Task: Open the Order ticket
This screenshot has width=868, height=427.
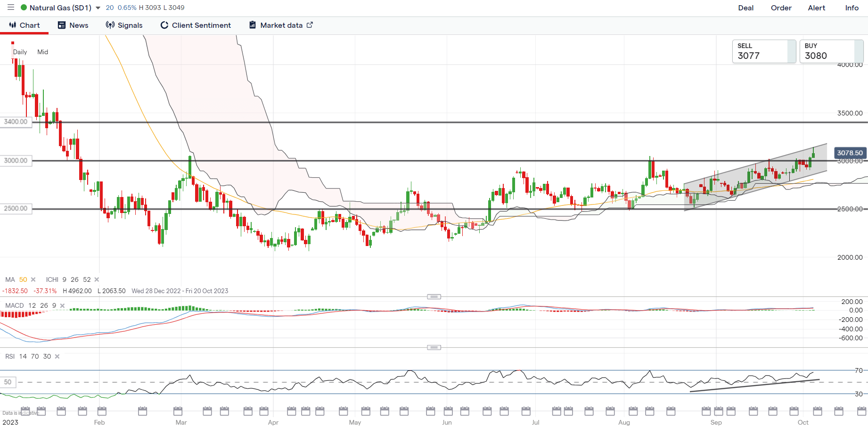Action: 781,8
